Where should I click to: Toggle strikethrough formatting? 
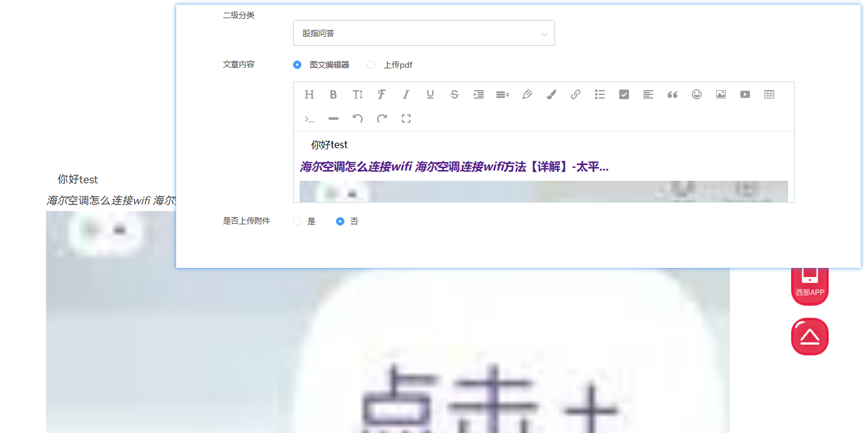(455, 94)
